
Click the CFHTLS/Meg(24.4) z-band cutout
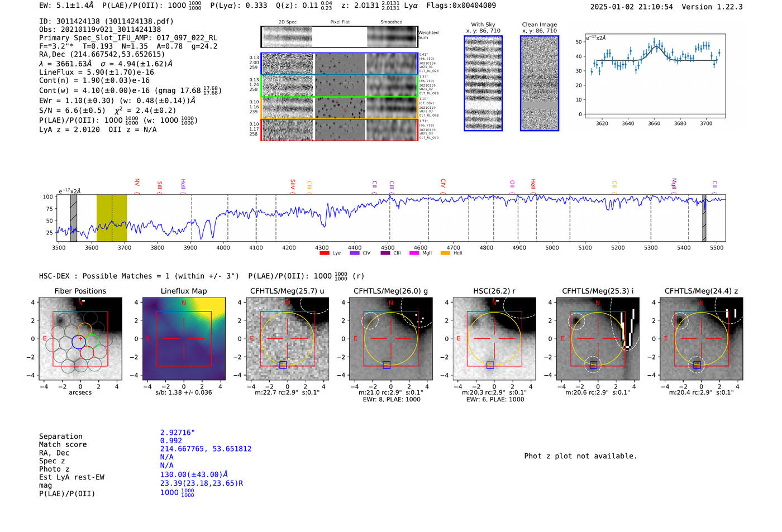click(x=701, y=338)
